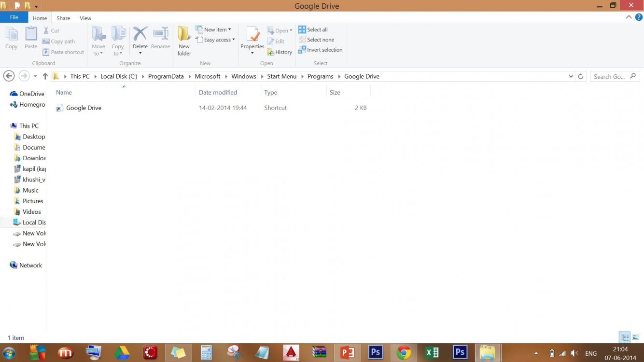Open Google Drive from the taskbar
644x362 pixels.
tap(122, 353)
